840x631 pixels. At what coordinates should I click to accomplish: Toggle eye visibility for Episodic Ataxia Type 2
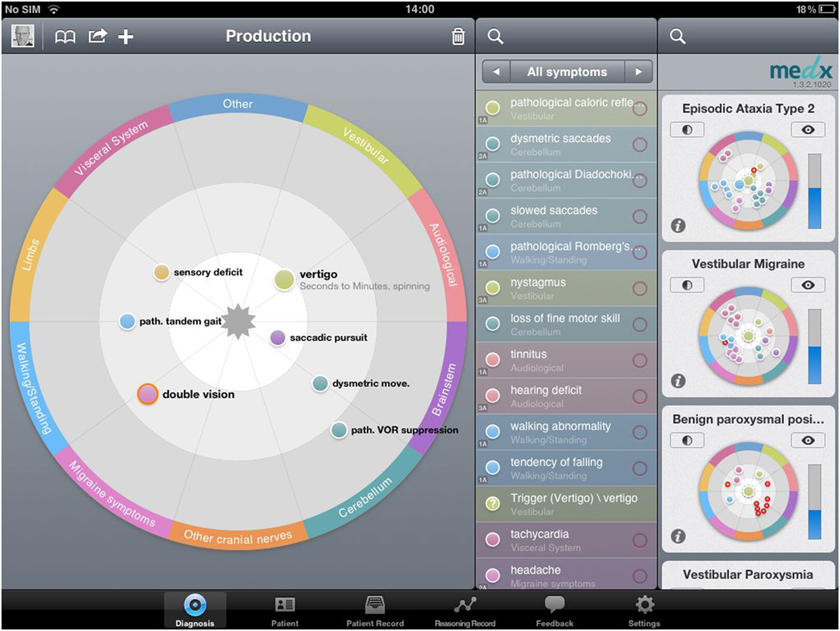808,130
